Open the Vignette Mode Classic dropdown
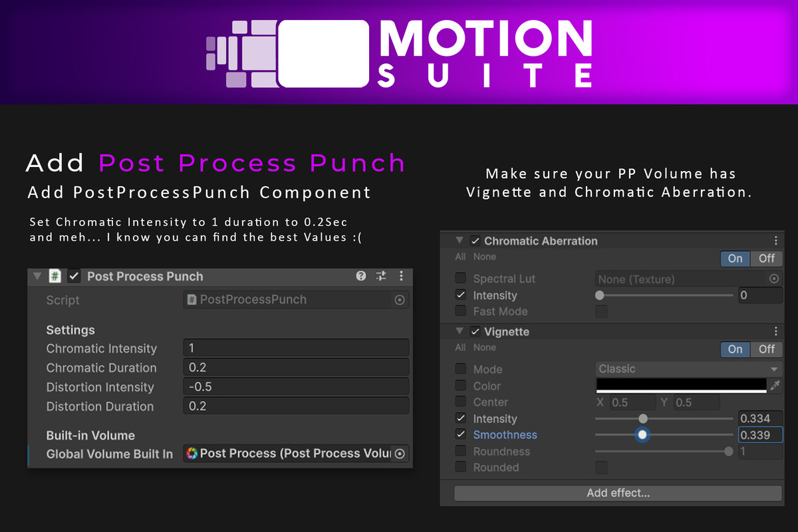The height and width of the screenshot is (532, 798). (x=689, y=369)
